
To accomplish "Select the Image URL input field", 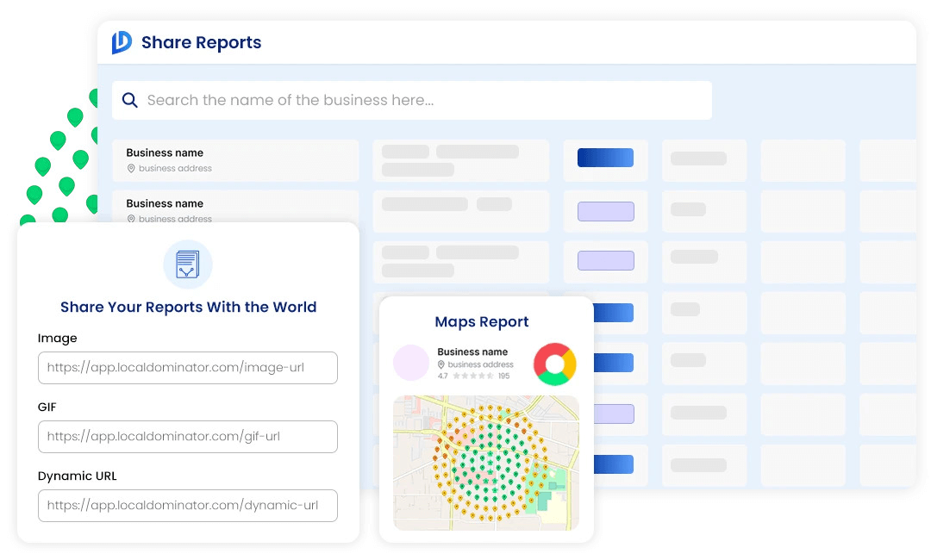I will point(188,368).
